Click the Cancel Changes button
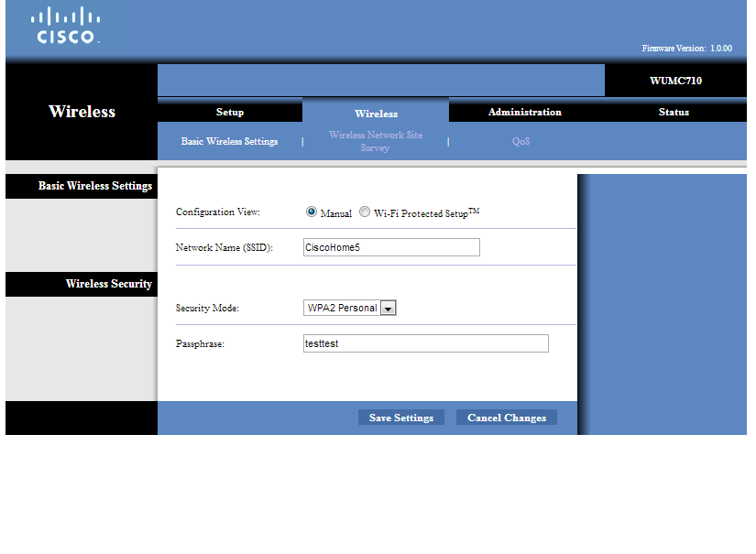Viewport: 756px width, 554px height. point(507,418)
